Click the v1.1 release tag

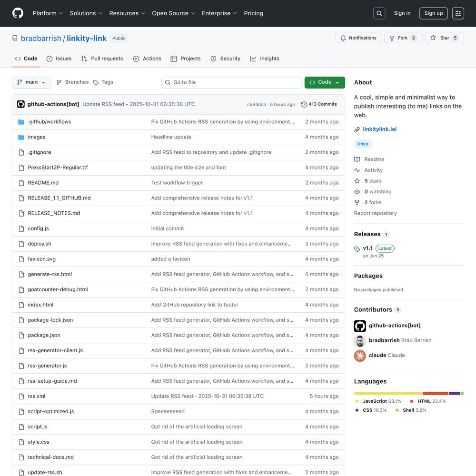tap(367, 248)
